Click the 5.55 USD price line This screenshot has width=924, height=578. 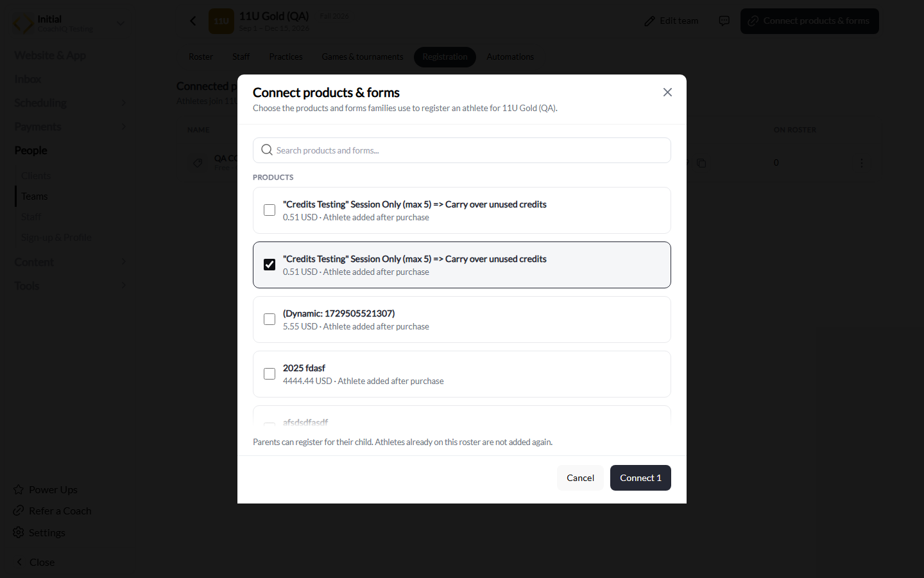(x=356, y=326)
